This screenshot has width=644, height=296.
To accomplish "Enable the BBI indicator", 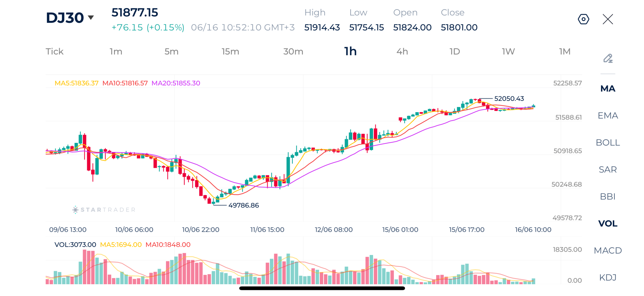I will (608, 196).
